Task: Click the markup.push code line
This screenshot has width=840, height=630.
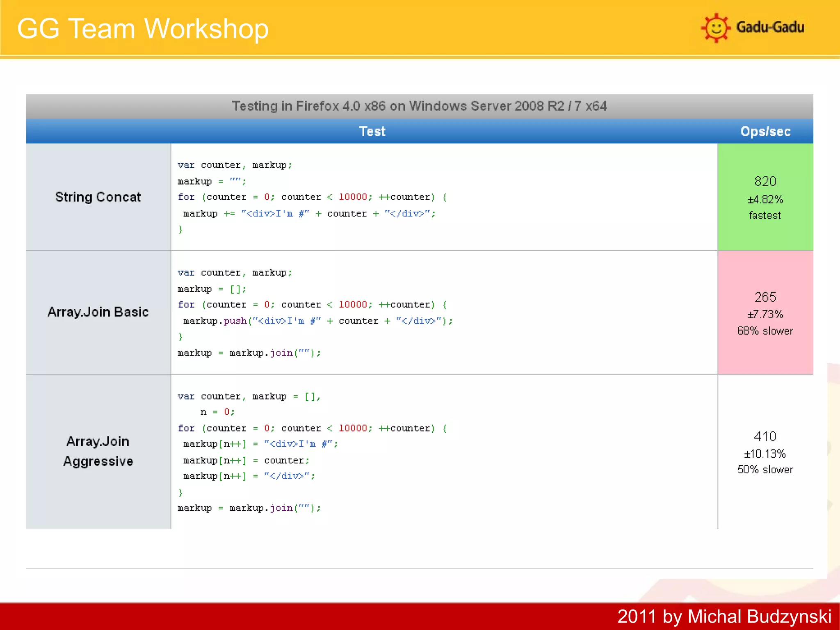Action: point(318,321)
